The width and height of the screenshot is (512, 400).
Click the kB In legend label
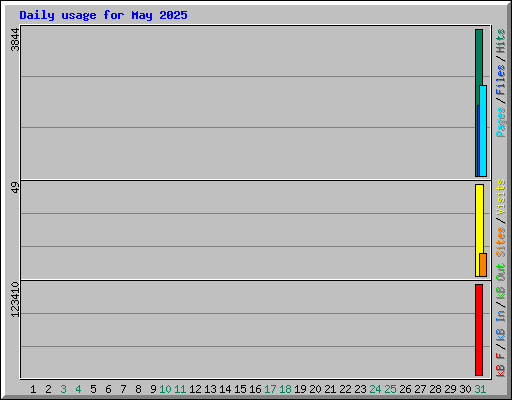pos(501,325)
